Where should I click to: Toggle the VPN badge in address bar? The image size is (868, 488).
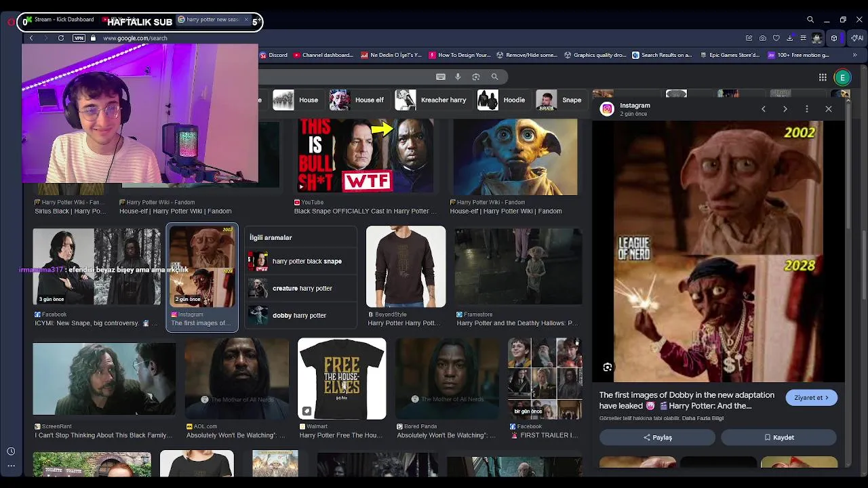click(79, 38)
